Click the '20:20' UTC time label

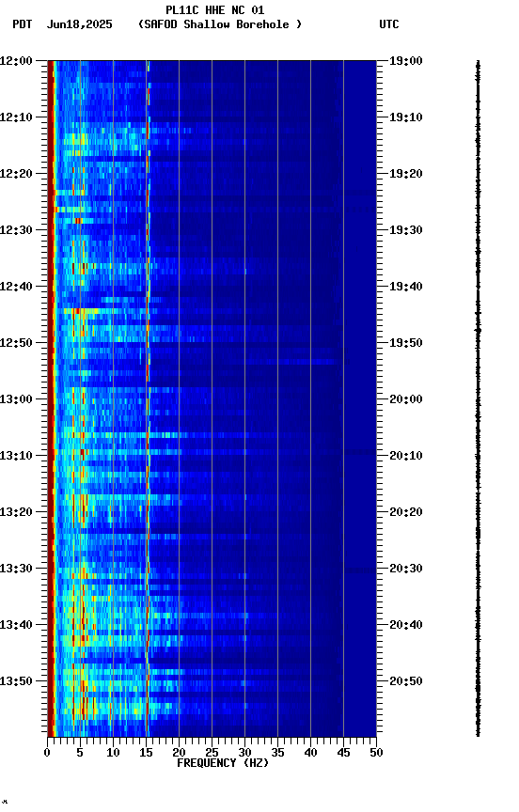click(406, 512)
